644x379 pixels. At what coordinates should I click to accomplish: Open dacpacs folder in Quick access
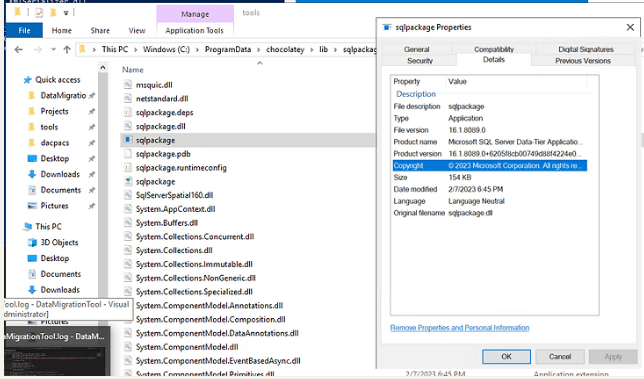pyautogui.click(x=55, y=143)
